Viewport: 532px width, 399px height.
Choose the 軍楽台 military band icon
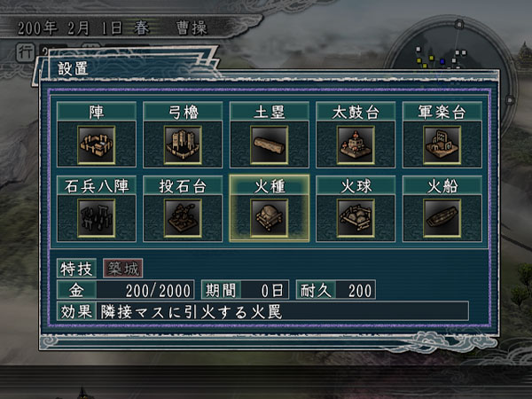point(442,145)
